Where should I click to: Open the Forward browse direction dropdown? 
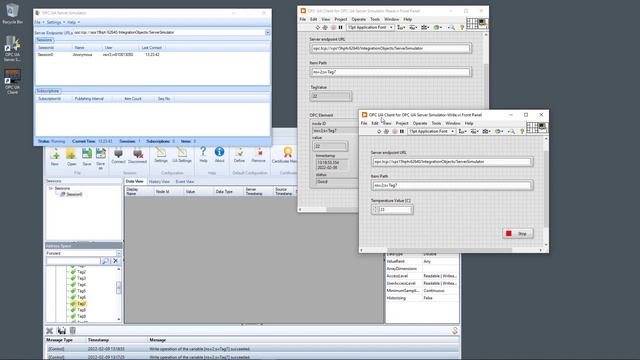[x=118, y=253]
